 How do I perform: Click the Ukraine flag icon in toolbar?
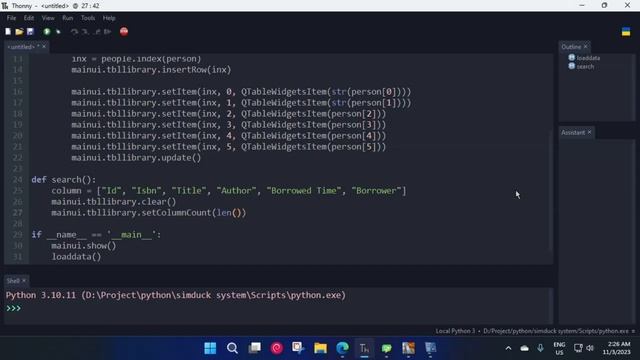[x=626, y=32]
